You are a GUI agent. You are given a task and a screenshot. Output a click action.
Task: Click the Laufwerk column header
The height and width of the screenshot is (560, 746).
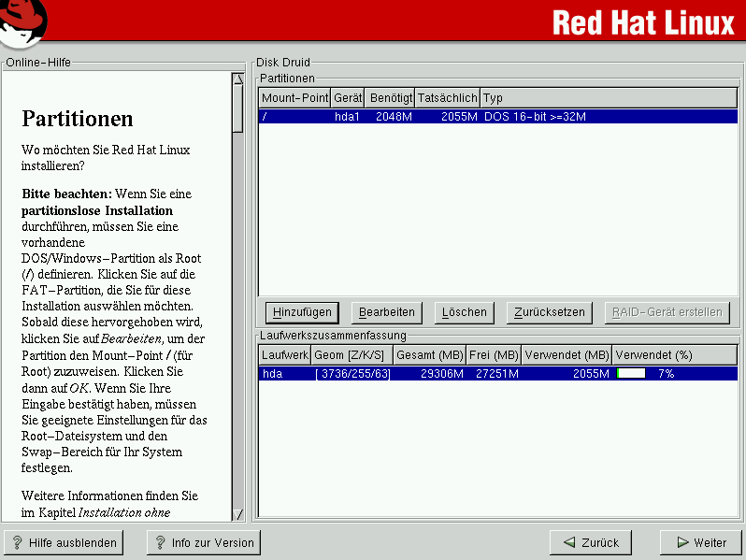coord(284,355)
